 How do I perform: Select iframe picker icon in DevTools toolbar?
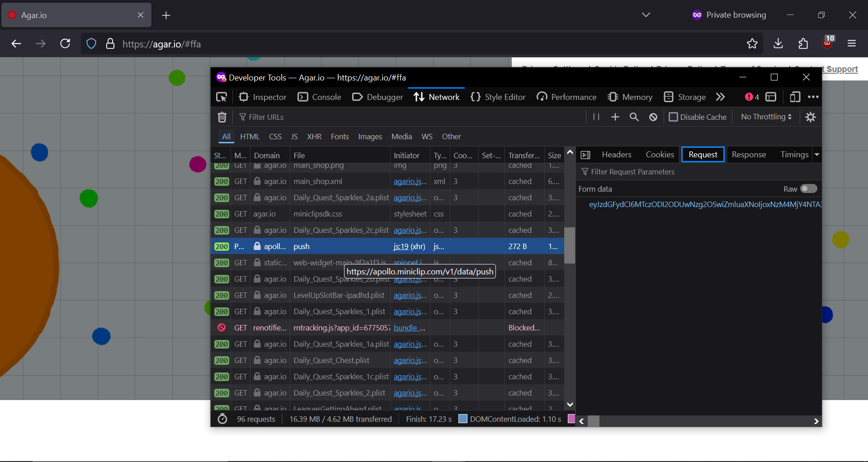coord(771,97)
